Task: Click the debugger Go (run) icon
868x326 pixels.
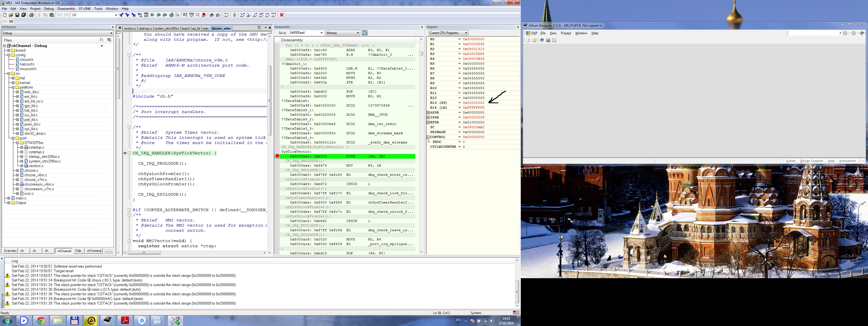Action: (274, 15)
